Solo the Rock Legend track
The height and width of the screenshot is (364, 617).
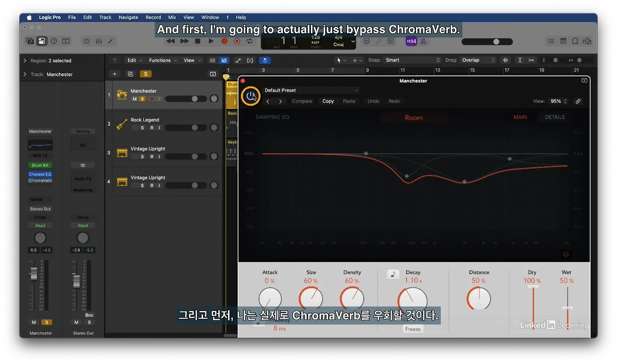(142, 128)
